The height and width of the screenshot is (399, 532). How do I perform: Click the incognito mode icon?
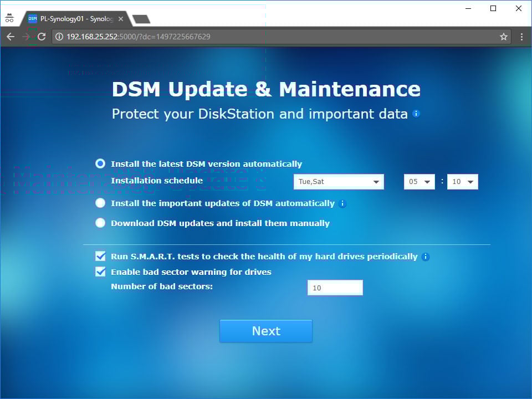coord(9,18)
